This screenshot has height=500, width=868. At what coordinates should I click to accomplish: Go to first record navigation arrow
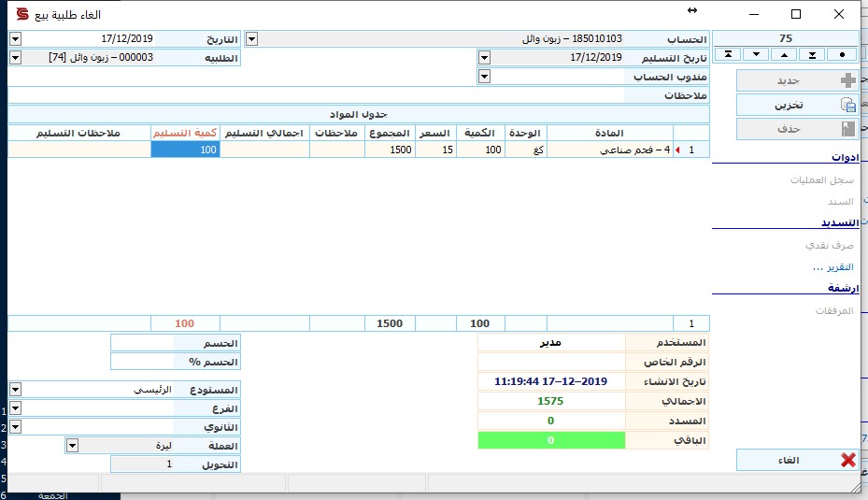(728, 54)
